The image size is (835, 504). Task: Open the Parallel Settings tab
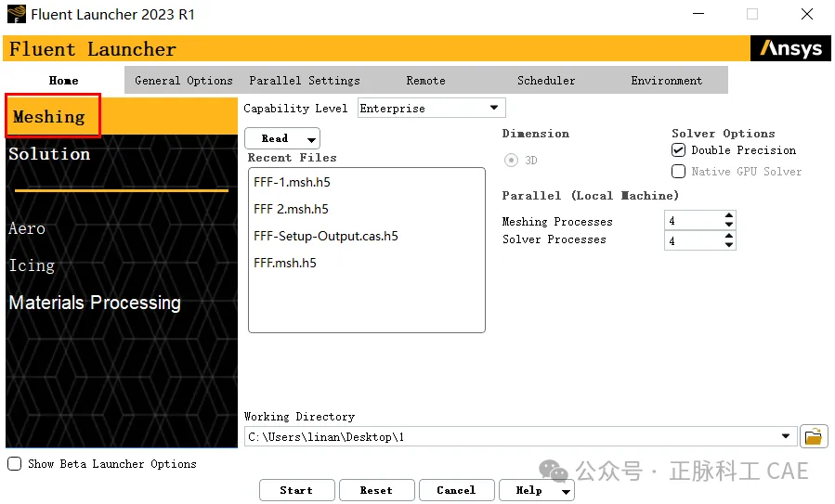tap(305, 81)
